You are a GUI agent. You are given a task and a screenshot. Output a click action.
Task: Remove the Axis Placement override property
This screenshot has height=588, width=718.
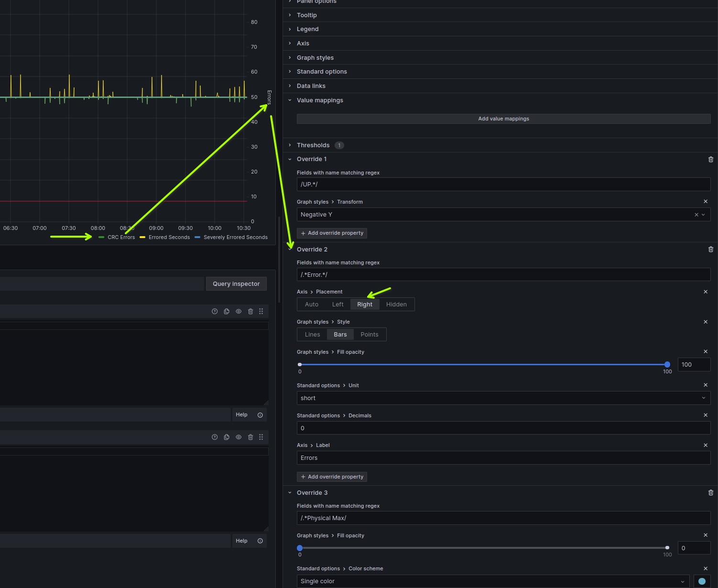(706, 292)
